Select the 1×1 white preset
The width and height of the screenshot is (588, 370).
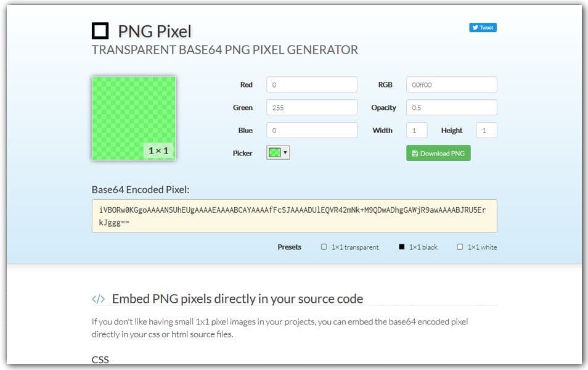pyautogui.click(x=460, y=247)
